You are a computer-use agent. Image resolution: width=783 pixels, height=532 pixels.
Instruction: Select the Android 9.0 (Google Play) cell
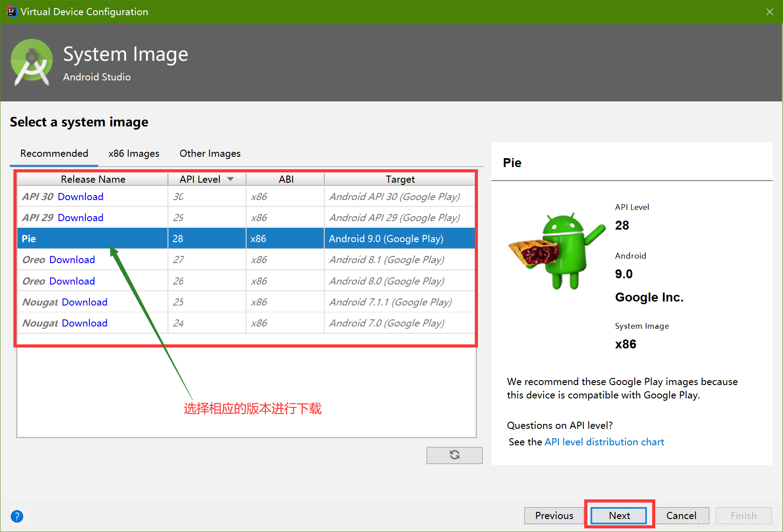click(x=400, y=239)
